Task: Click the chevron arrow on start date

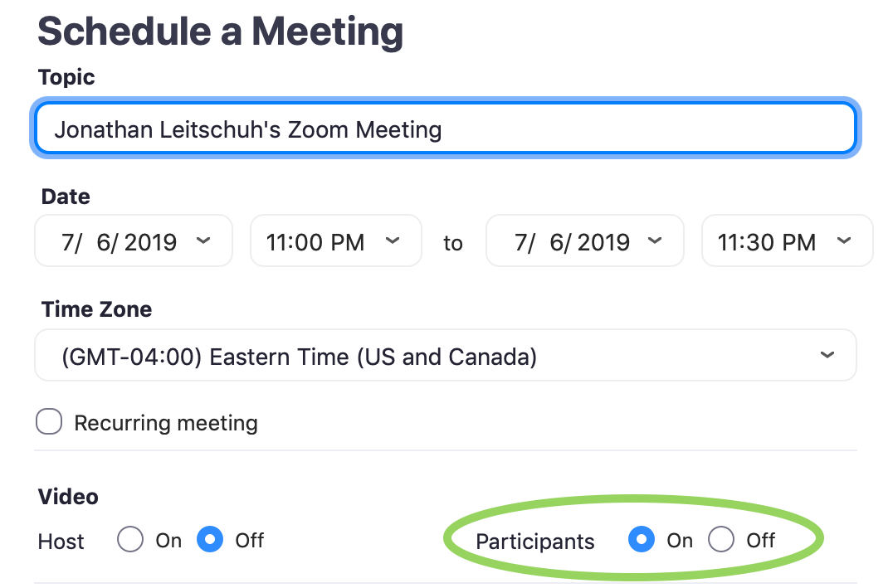Action: pos(203,241)
